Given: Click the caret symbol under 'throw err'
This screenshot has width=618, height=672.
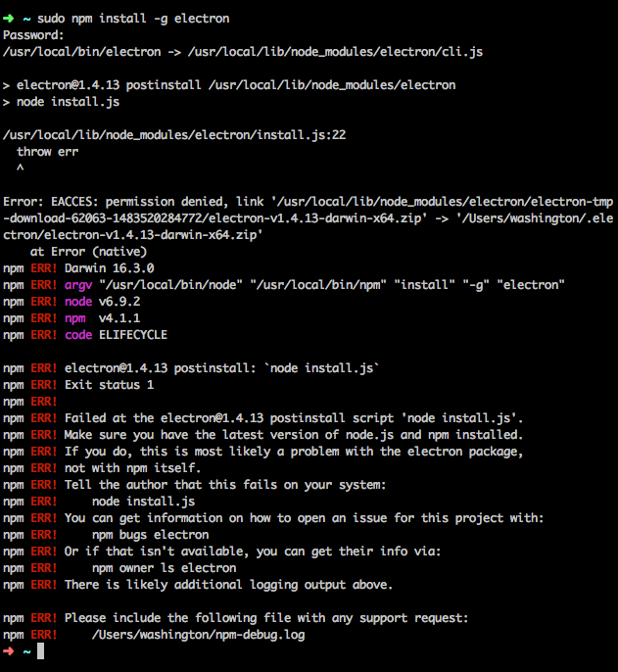Looking at the screenshot, I should click(21, 168).
